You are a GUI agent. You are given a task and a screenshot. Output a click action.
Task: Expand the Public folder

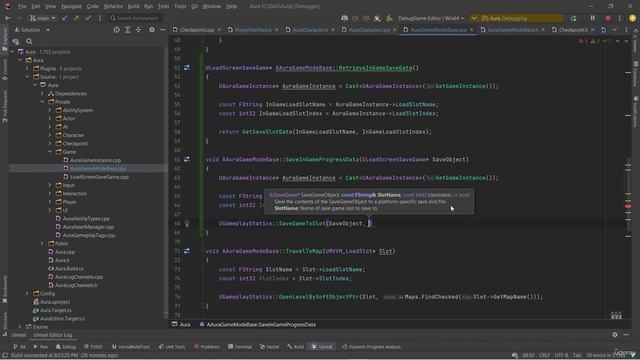point(42,244)
